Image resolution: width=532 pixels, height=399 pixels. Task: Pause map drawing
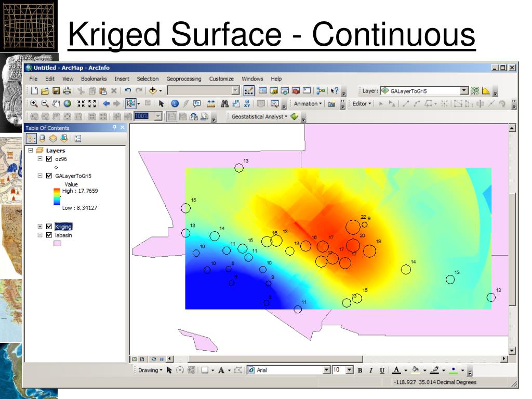pyautogui.click(x=162, y=359)
